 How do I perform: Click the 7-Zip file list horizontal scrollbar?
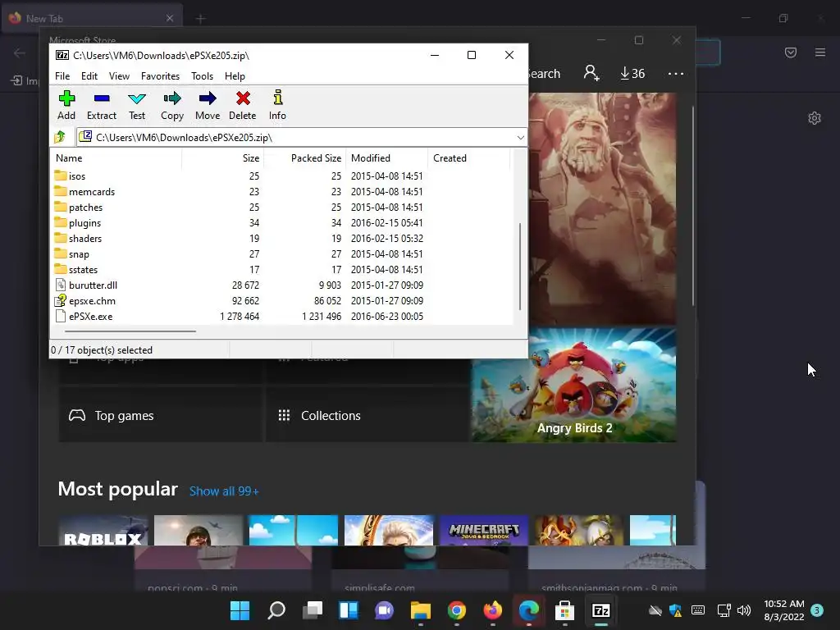tap(130, 331)
